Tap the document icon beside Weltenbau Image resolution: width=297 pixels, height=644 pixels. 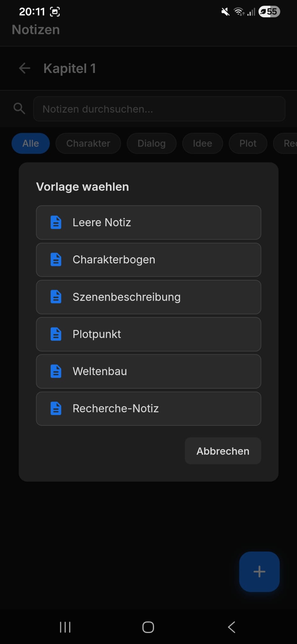pos(56,371)
